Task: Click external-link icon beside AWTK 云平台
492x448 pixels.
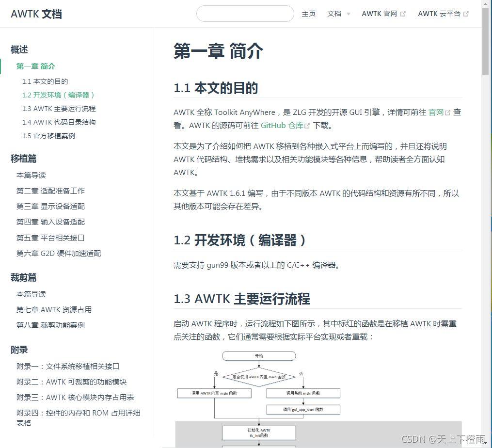Action: pos(466,14)
